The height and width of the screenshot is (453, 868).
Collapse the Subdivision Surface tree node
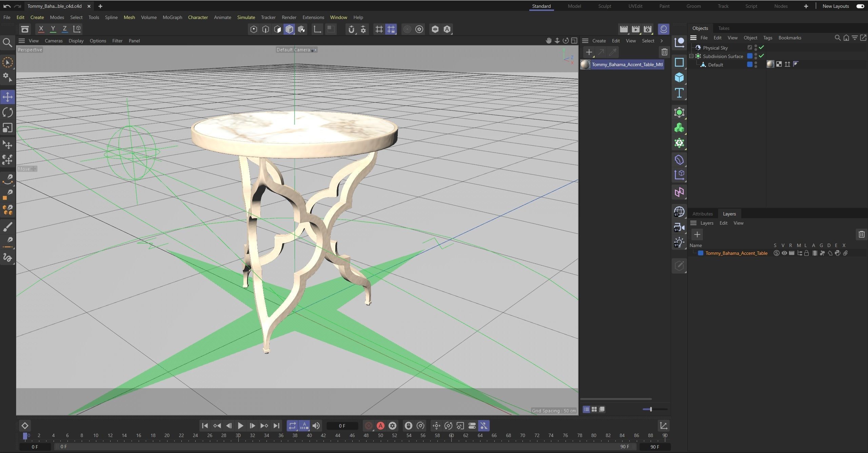coord(691,56)
